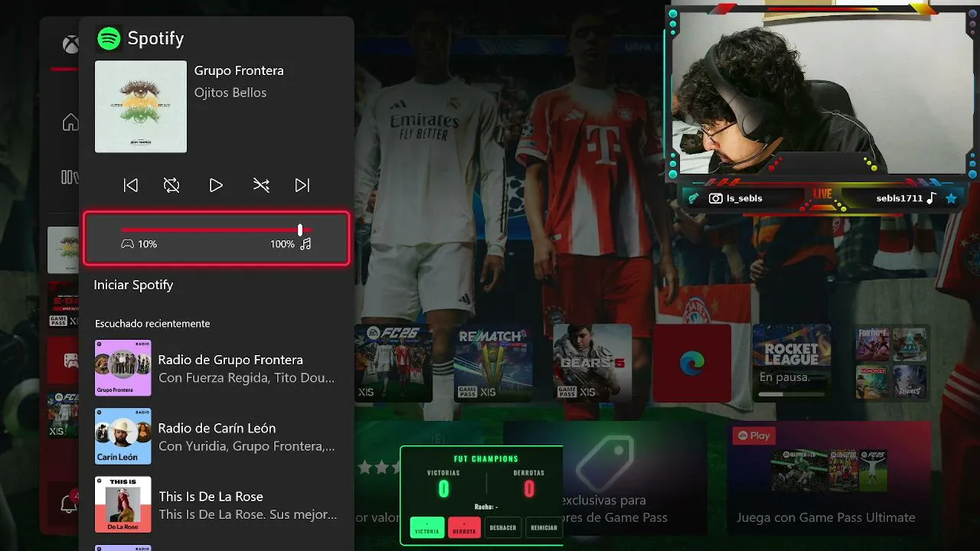This screenshot has width=980, height=551.
Task: Click the Escuchado recientemente heading
Action: pos(152,324)
